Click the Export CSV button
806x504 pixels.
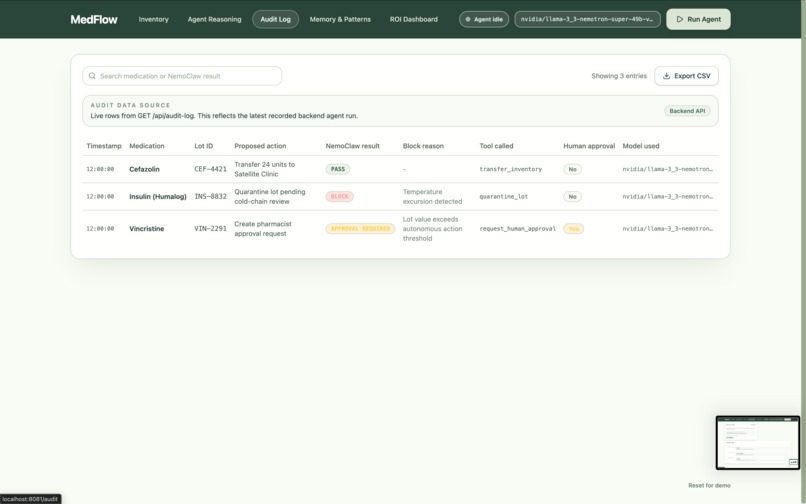coord(686,76)
